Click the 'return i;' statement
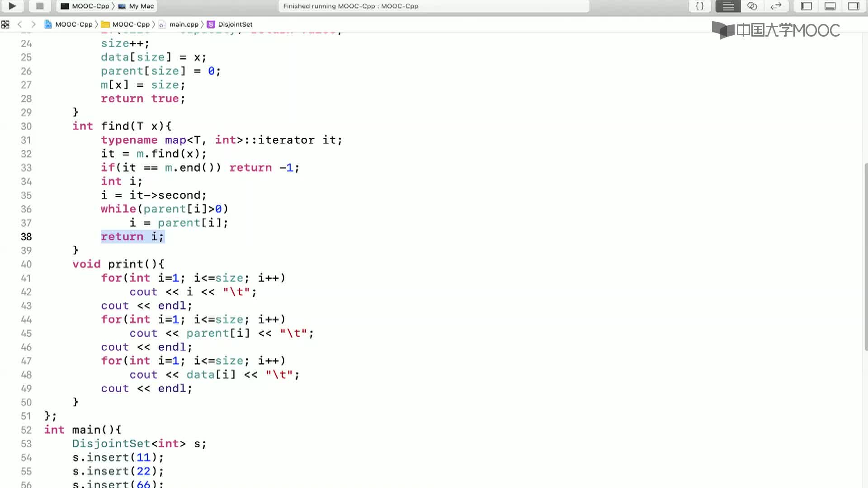This screenshot has height=488, width=868. 132,237
